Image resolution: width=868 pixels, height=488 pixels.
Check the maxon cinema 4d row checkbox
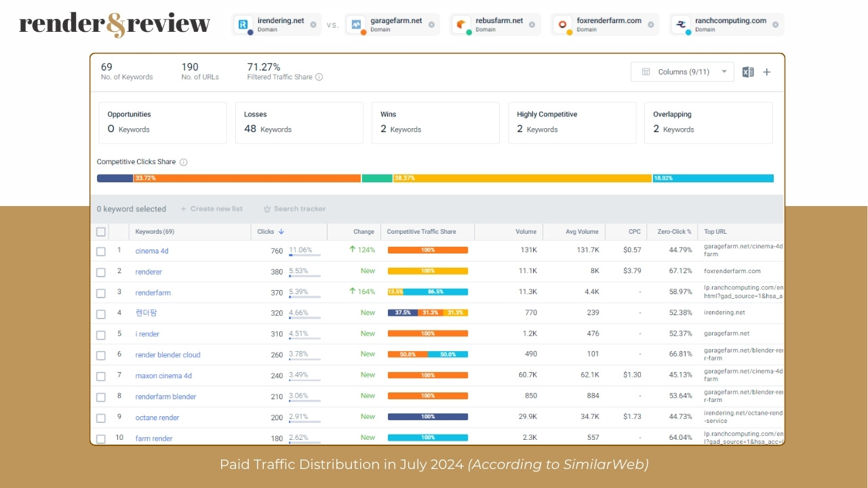pos(101,377)
